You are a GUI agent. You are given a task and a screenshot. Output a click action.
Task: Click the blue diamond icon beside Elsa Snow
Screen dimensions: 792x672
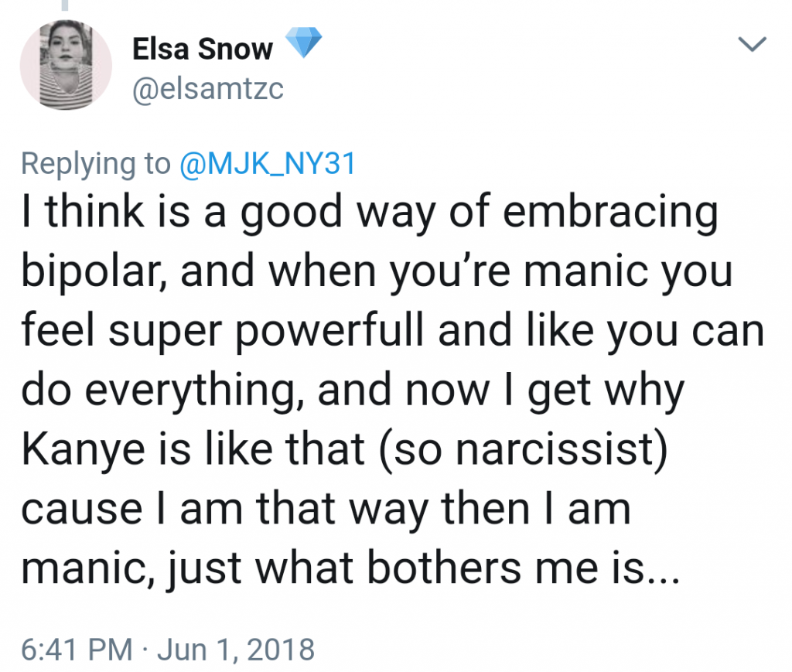coord(303,45)
